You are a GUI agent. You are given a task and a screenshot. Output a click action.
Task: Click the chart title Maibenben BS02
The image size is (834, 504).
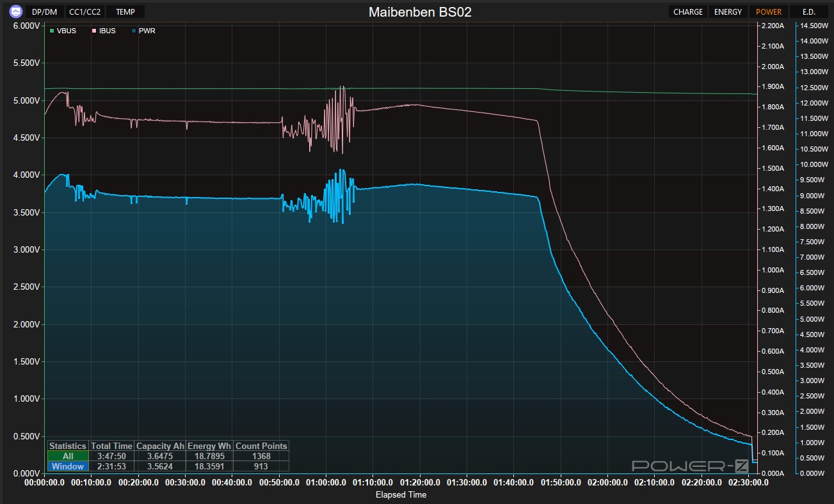pos(420,12)
